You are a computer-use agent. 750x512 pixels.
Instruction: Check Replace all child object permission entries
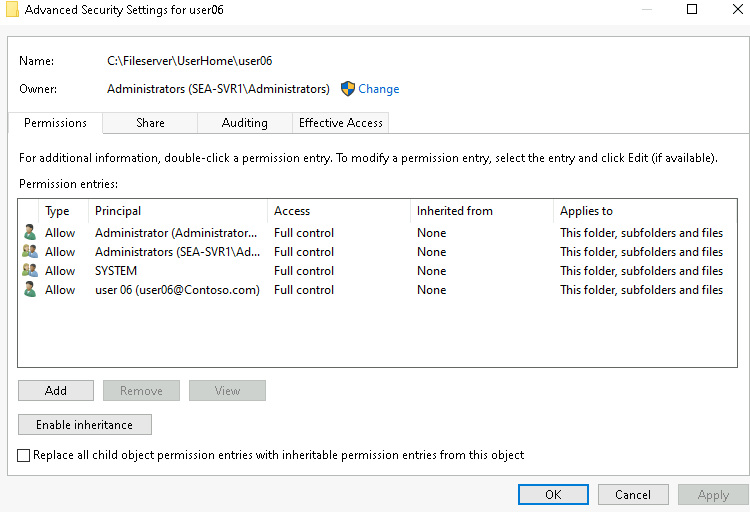(x=23, y=455)
